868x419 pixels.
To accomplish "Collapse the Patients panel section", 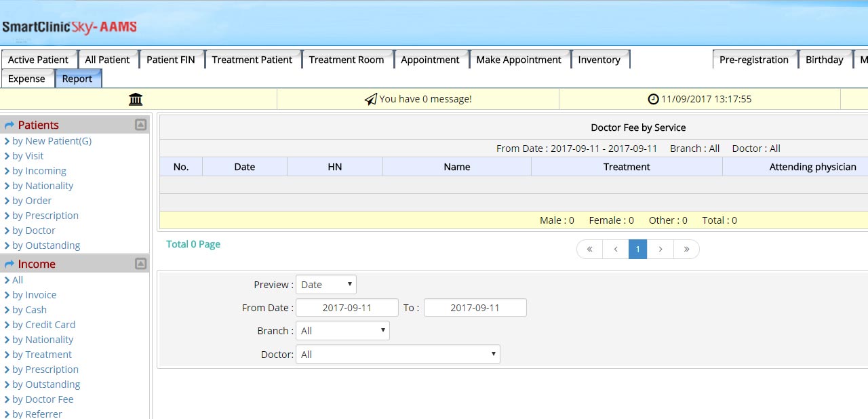I will click(x=140, y=125).
